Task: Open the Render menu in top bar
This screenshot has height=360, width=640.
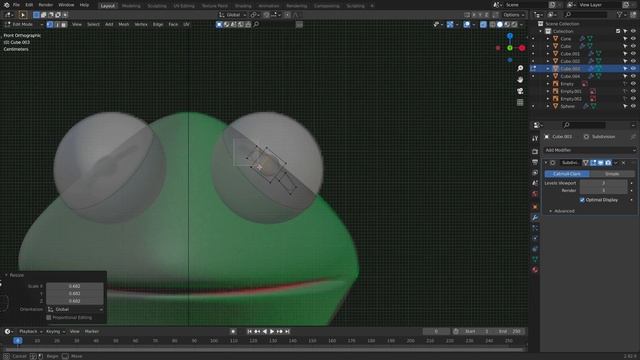Action: click(46, 5)
